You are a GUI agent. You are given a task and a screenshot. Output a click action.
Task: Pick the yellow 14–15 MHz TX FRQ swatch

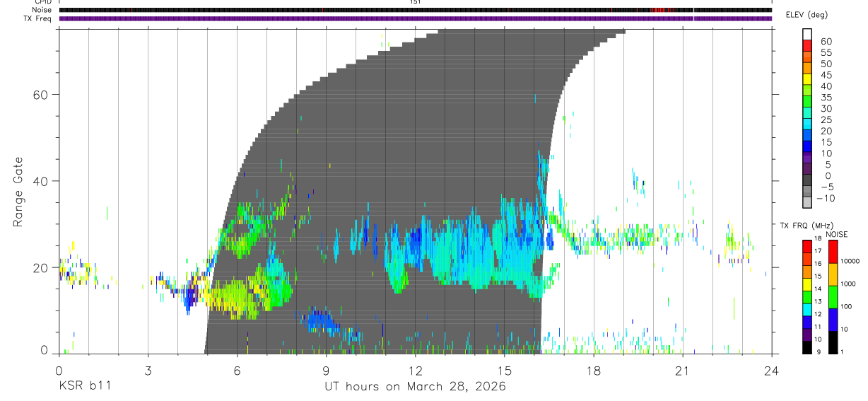click(807, 284)
